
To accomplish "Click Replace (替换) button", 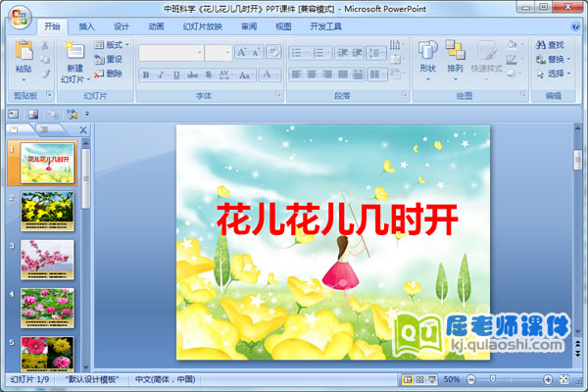I will (553, 59).
